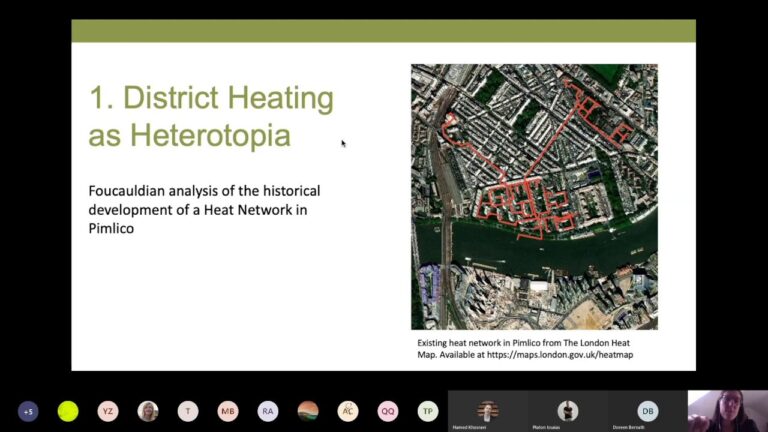
Task: Click the speaker's live video thumbnail
Action: (x=727, y=410)
